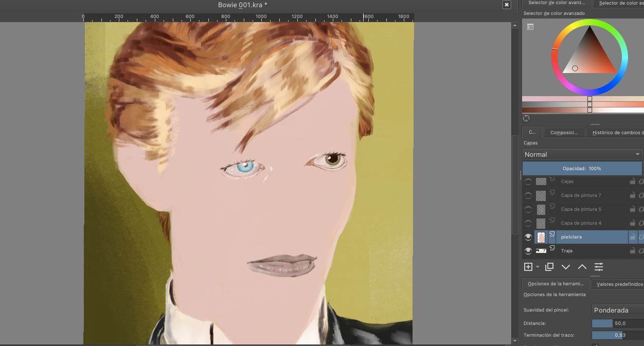The image size is (644, 346).
Task: Move layer up with the up chevron
Action: [582, 267]
